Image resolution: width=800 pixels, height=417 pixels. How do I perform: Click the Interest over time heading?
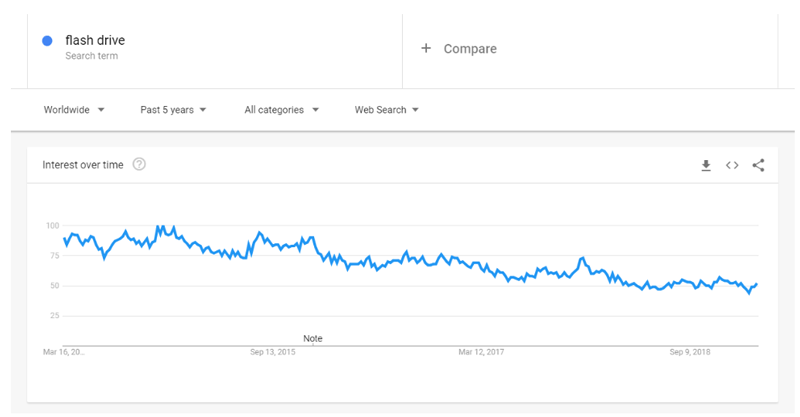[83, 165]
